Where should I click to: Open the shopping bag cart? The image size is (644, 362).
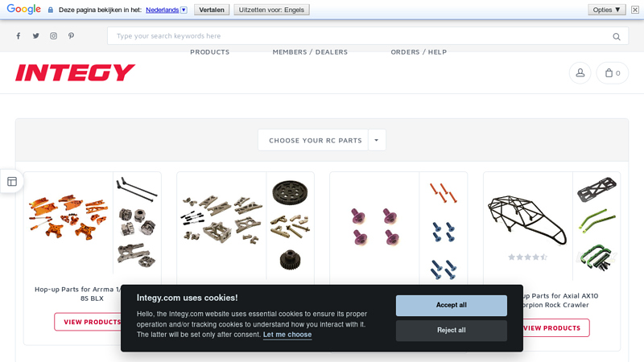coord(613,73)
